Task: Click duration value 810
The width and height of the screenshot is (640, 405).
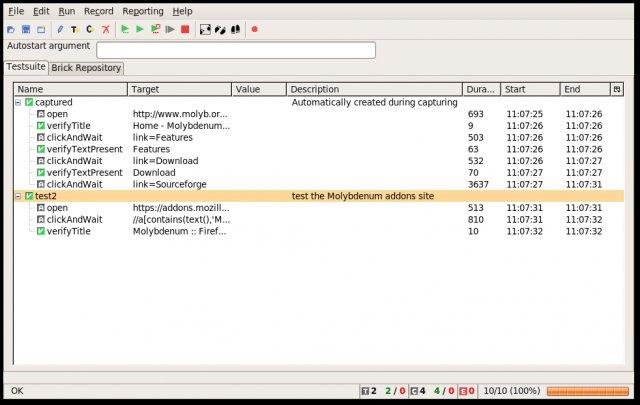Action: coord(476,220)
